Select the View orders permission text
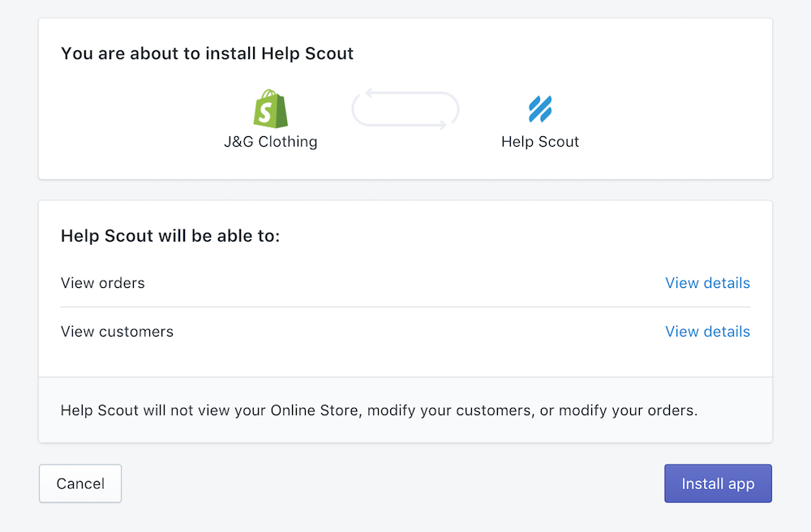Viewport: 811px width, 532px height. (x=103, y=283)
